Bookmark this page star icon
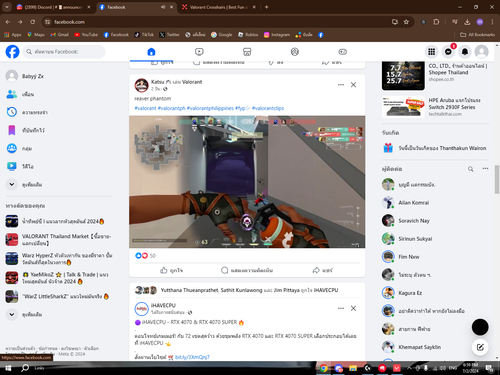The height and width of the screenshot is (375, 500). pos(406,22)
